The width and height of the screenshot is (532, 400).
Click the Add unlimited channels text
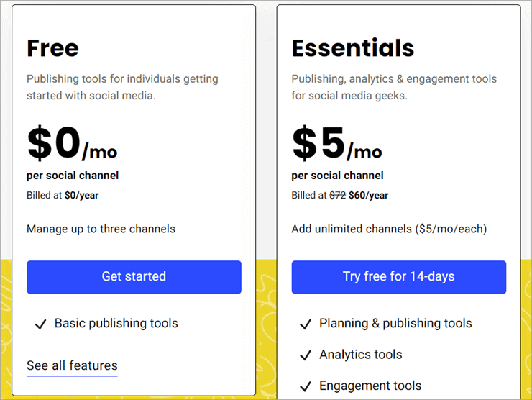389,229
